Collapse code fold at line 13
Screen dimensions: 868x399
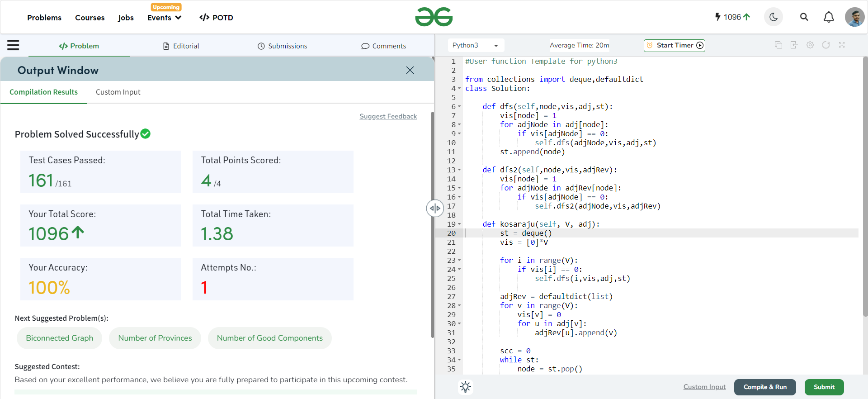(x=459, y=170)
